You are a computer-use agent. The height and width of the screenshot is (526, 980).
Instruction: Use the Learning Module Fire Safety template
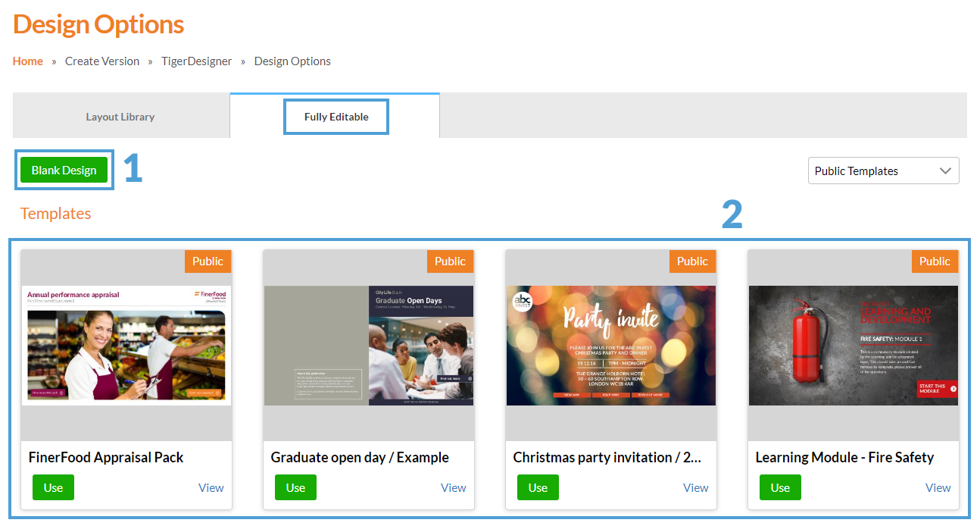coord(780,487)
